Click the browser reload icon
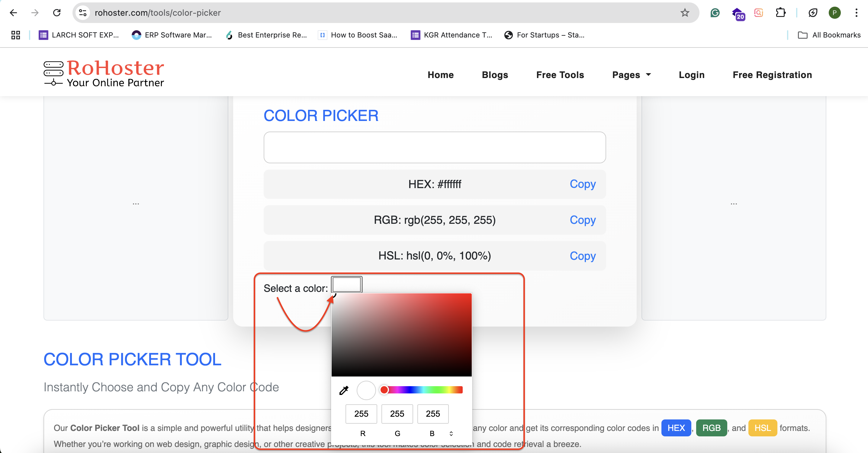This screenshot has width=868, height=453. [x=56, y=13]
